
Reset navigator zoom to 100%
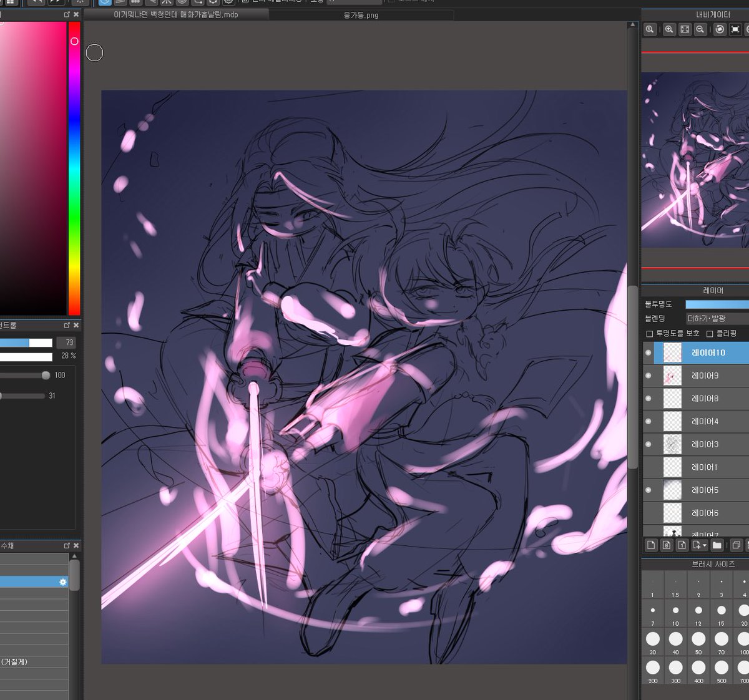[650, 29]
